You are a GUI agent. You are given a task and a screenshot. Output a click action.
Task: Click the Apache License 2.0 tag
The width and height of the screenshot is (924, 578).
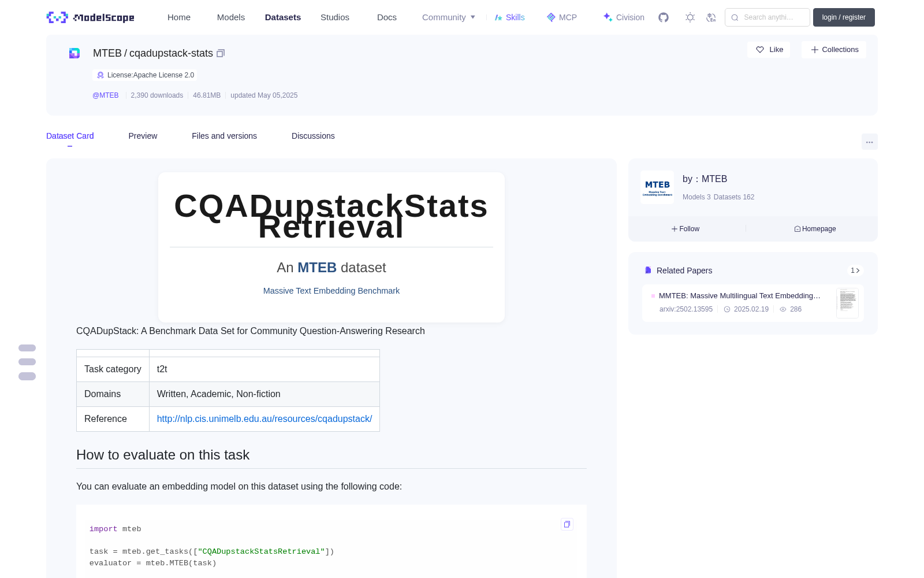144,75
